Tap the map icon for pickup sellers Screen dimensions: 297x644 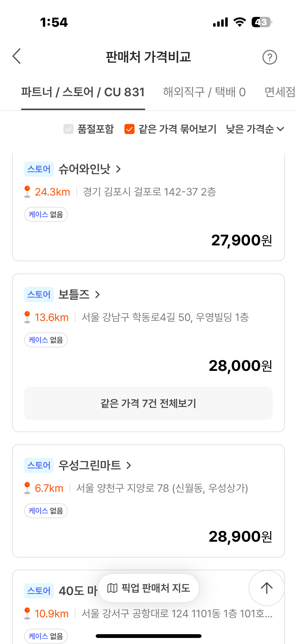coord(112,588)
